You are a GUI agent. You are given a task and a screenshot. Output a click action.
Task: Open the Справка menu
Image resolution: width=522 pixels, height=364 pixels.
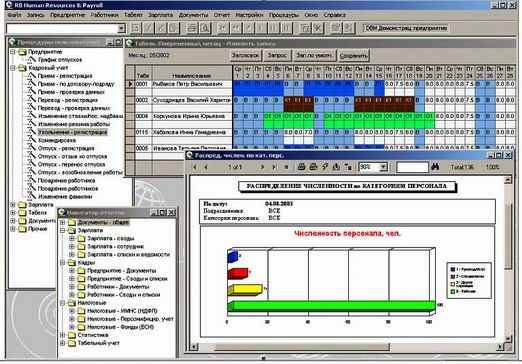tap(334, 15)
